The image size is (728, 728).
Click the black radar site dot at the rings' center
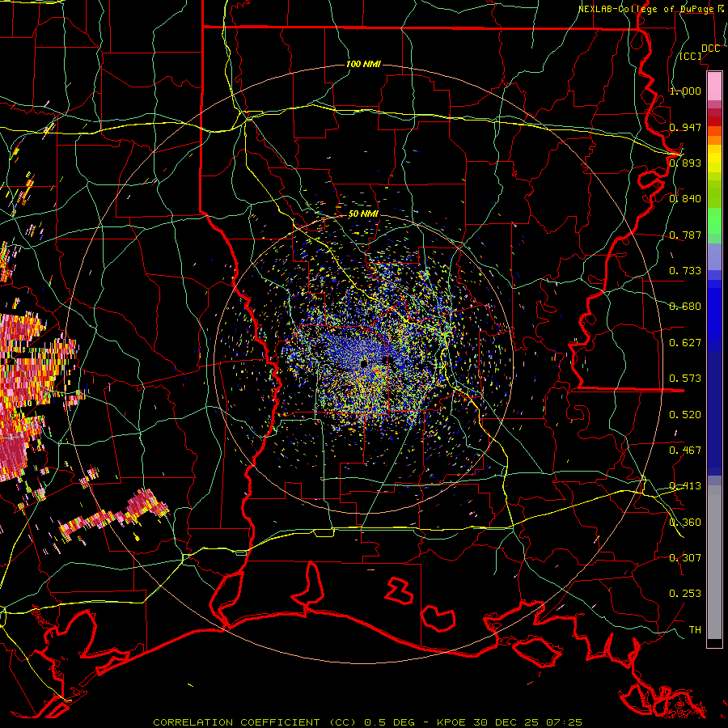click(x=364, y=363)
